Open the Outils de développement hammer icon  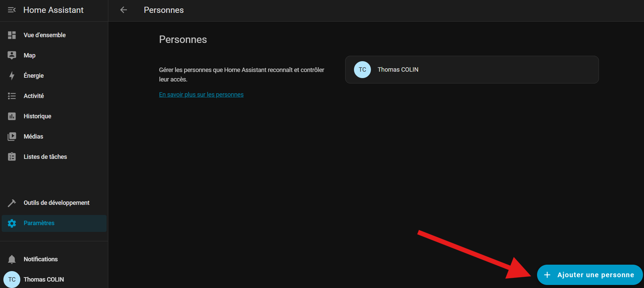[12, 203]
